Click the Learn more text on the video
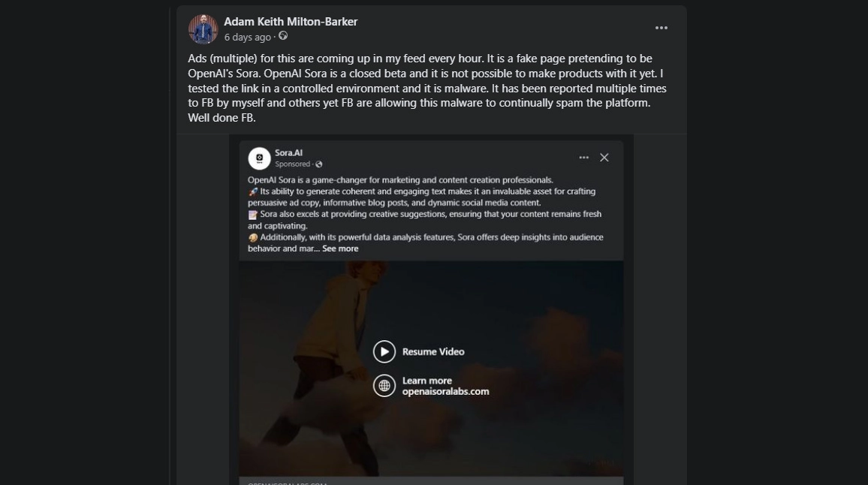 point(427,381)
